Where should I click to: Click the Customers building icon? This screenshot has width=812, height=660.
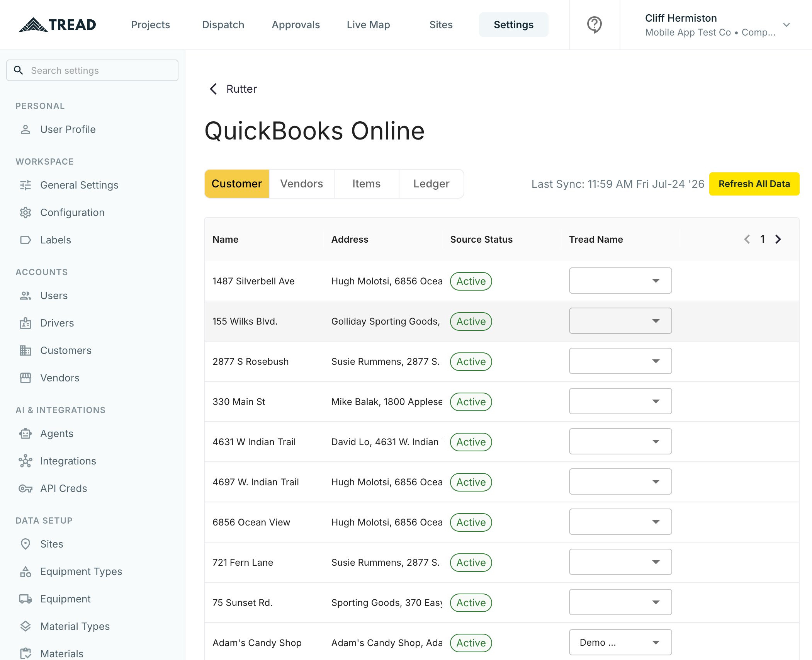[25, 350]
